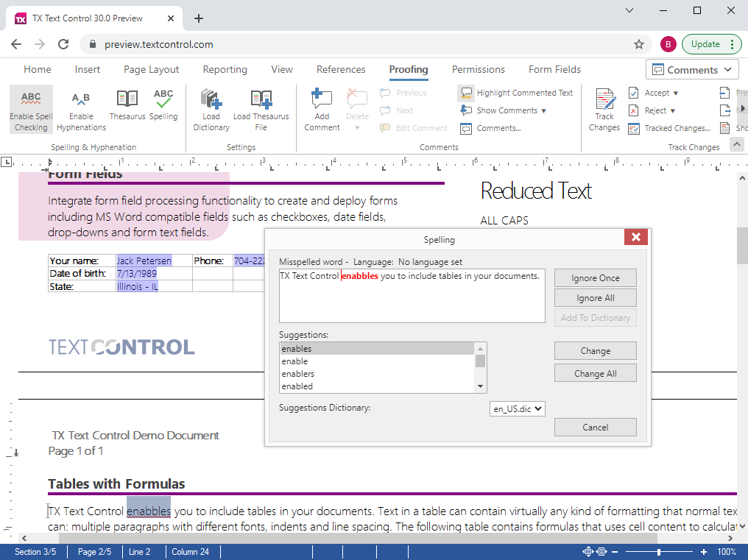Open the Thesaurus tool

(x=127, y=105)
